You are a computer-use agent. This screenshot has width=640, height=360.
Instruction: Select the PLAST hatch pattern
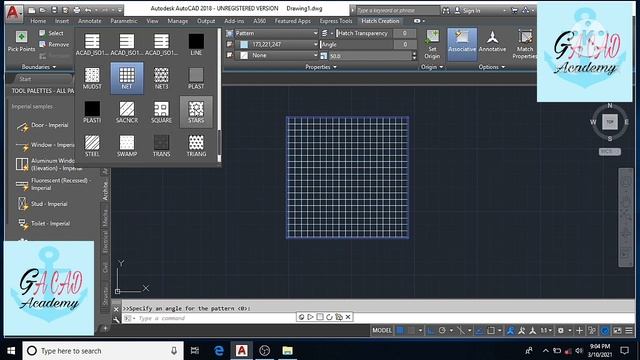click(196, 78)
